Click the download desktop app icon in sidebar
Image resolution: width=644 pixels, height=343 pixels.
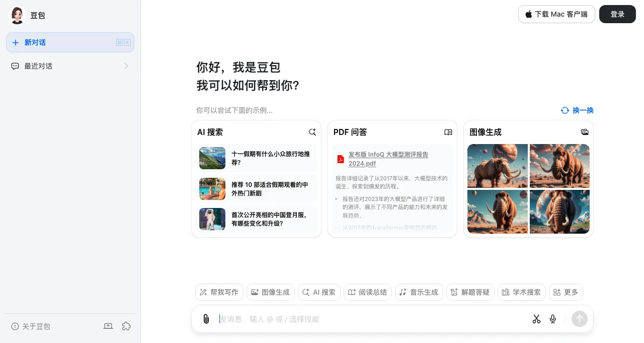pos(108,326)
